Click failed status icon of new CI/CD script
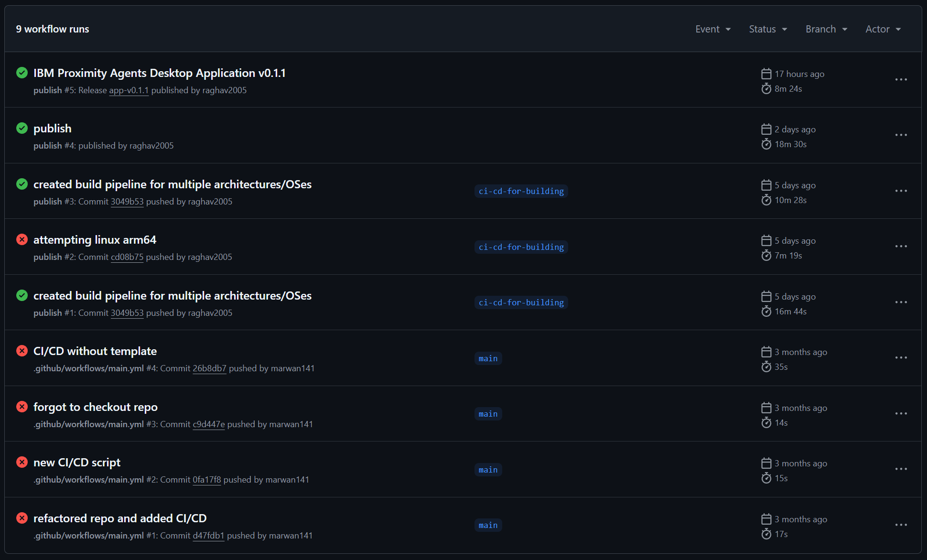Screen dimensions: 927x560 coord(22,462)
